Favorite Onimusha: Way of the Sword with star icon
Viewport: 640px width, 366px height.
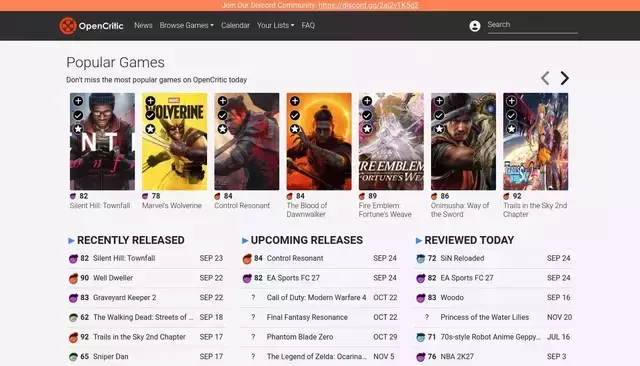[439, 129]
